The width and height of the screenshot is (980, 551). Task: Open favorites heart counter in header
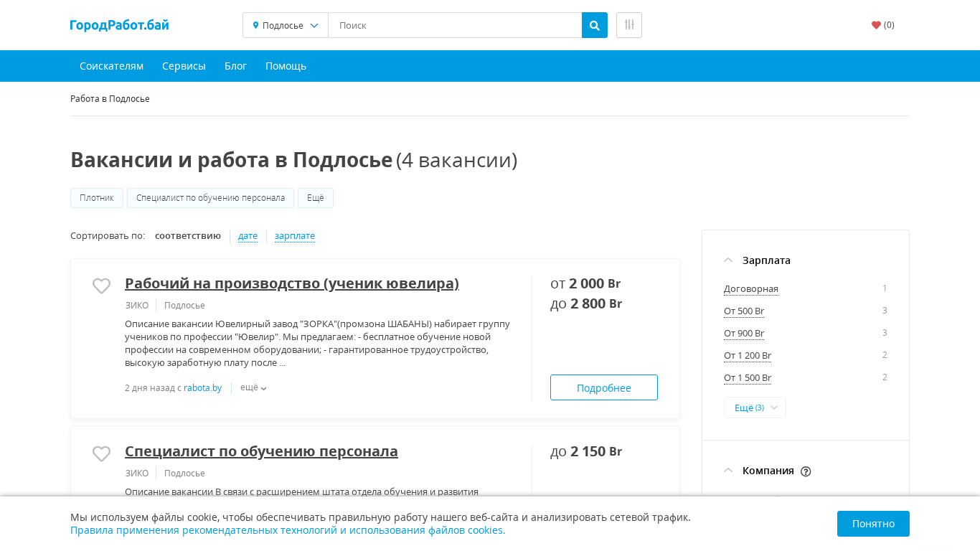[x=882, y=25]
